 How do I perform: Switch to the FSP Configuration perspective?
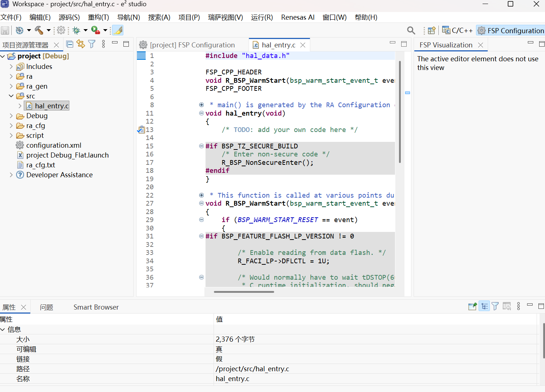coord(511,31)
